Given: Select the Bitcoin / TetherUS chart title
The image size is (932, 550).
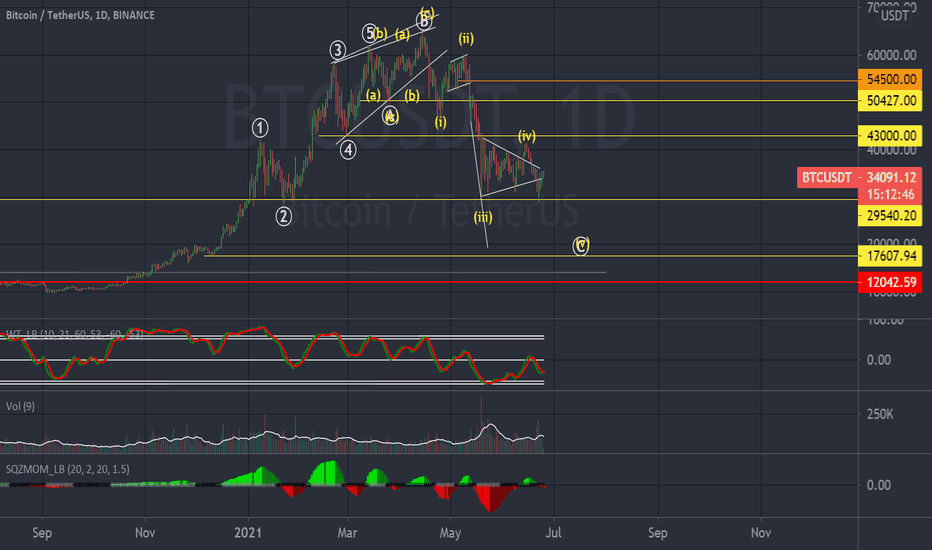Looking at the screenshot, I should (80, 15).
